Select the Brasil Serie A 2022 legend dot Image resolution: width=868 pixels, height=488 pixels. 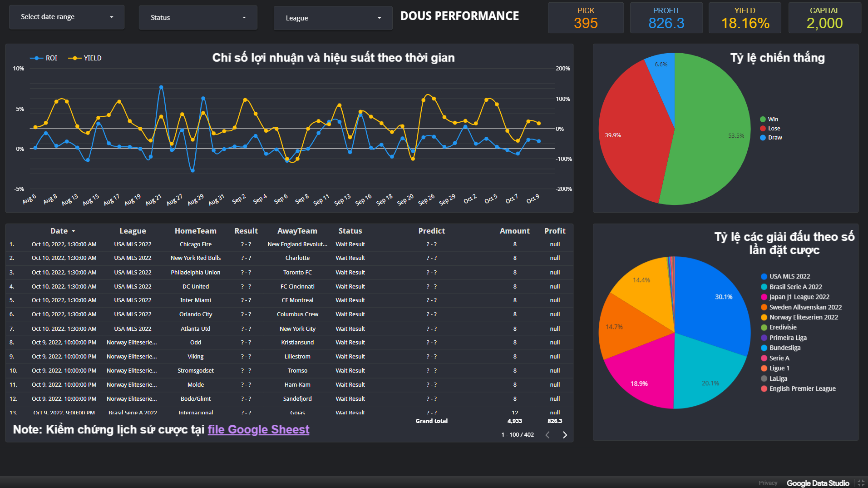[x=764, y=287]
